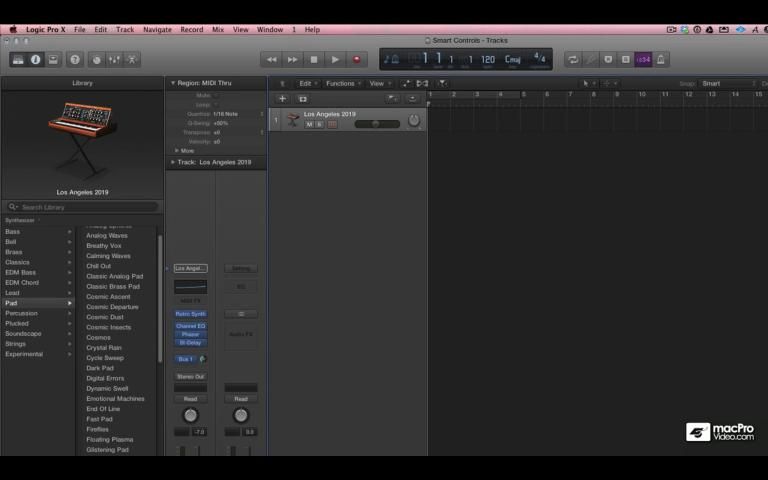Open the Functions dropdown menu
768x480 pixels.
(x=342, y=84)
